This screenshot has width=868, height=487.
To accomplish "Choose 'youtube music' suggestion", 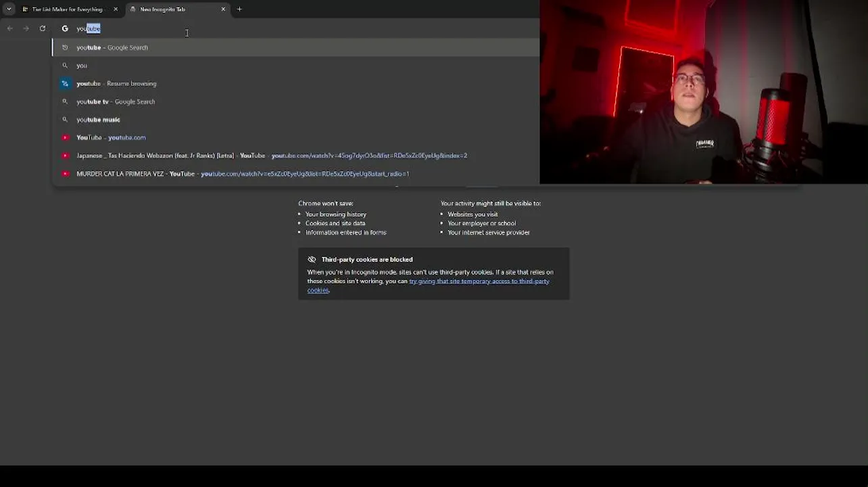I will [x=296, y=120].
